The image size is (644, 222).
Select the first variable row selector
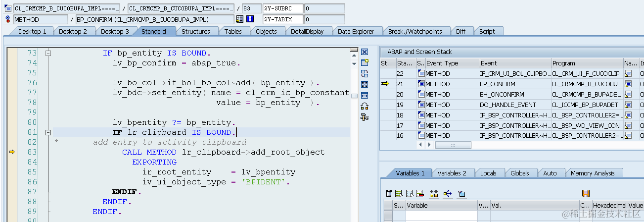click(388, 215)
